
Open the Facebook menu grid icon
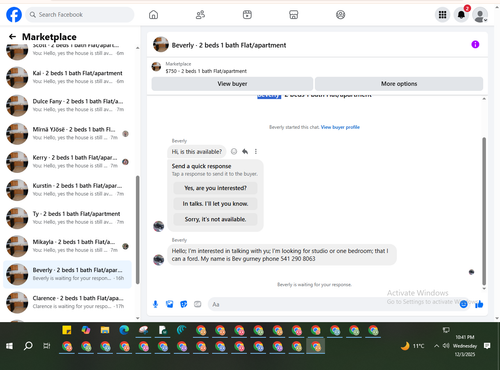[x=442, y=15]
